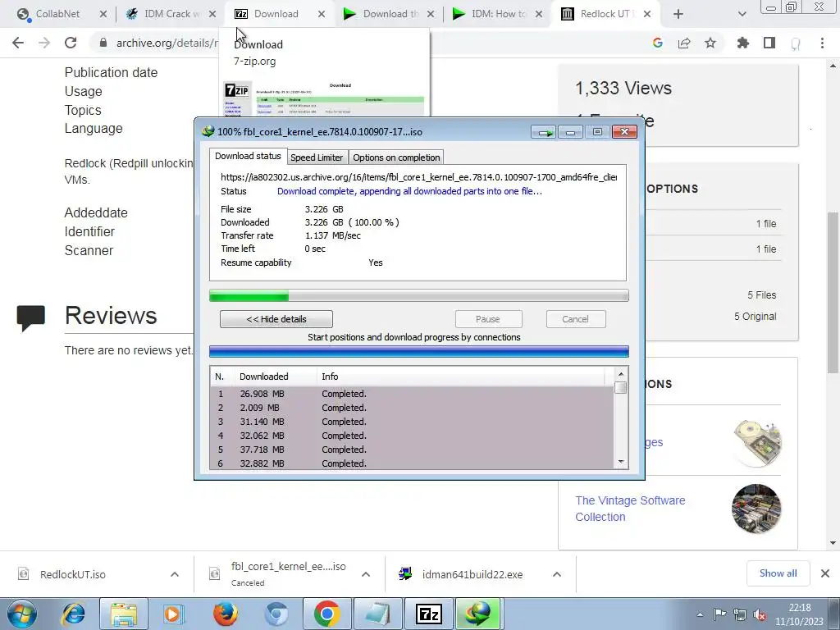Open a new browser tab
Screen dimensions: 840x630
[678, 15]
